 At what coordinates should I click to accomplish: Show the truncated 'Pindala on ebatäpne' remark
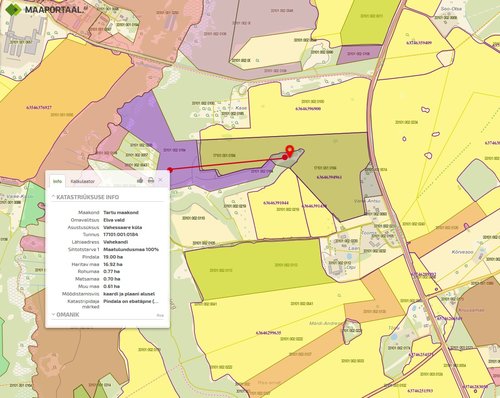coord(131,301)
